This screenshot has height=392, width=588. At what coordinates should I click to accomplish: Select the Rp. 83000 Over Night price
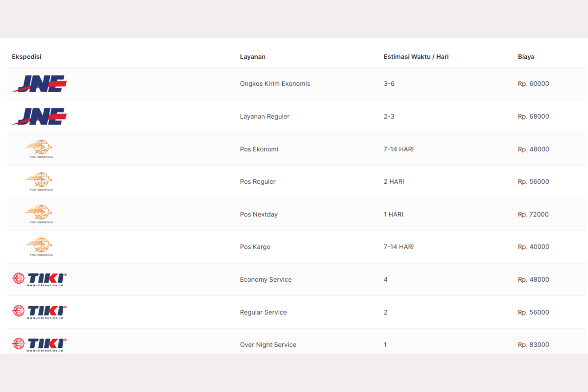(x=533, y=345)
